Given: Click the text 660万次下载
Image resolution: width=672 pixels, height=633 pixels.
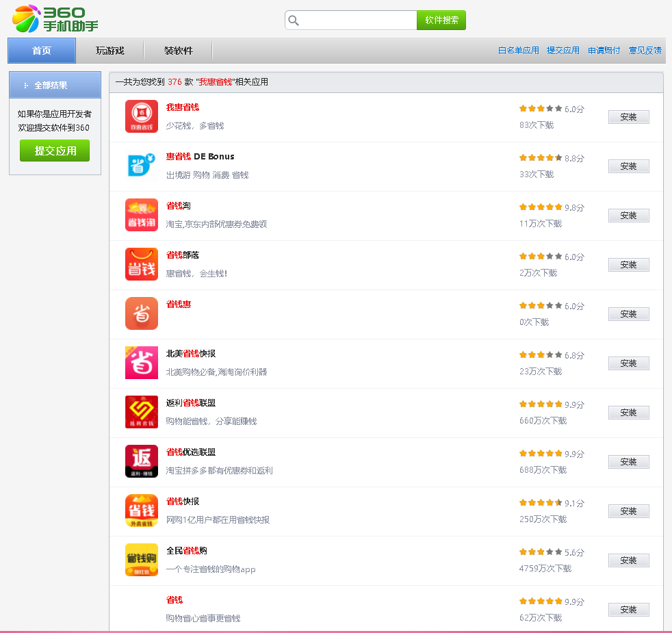Looking at the screenshot, I should (x=543, y=420).
